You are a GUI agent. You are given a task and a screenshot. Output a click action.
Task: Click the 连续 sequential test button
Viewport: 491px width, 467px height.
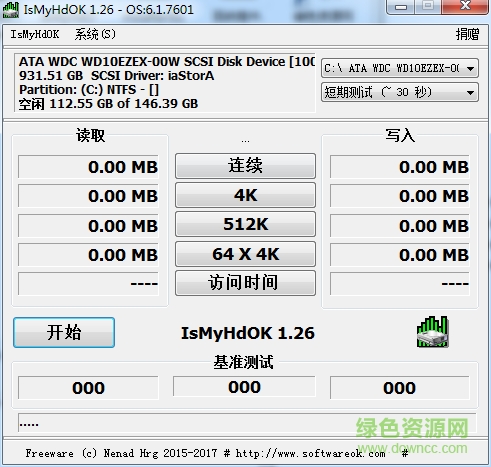tap(245, 166)
